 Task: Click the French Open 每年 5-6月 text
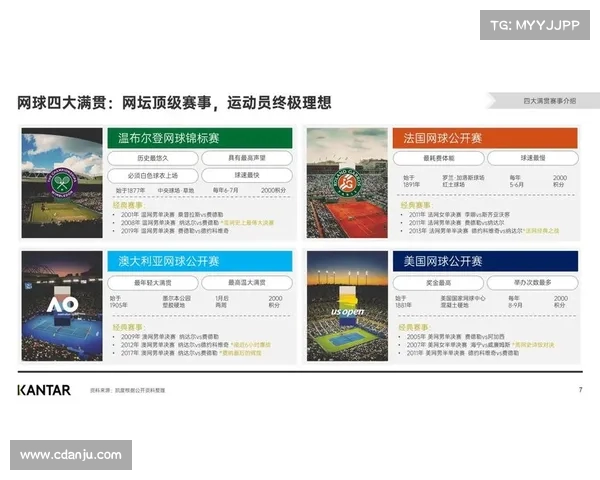(x=516, y=181)
